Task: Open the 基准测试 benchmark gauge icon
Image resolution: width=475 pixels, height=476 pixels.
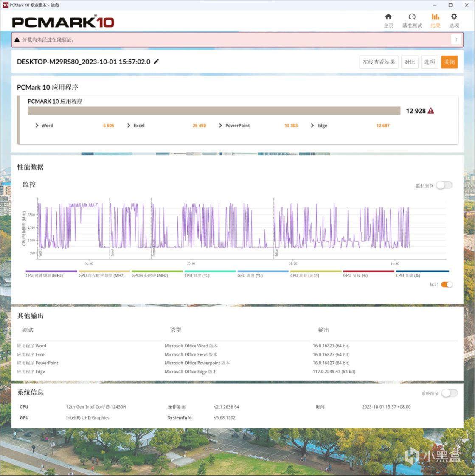Action: click(x=412, y=20)
